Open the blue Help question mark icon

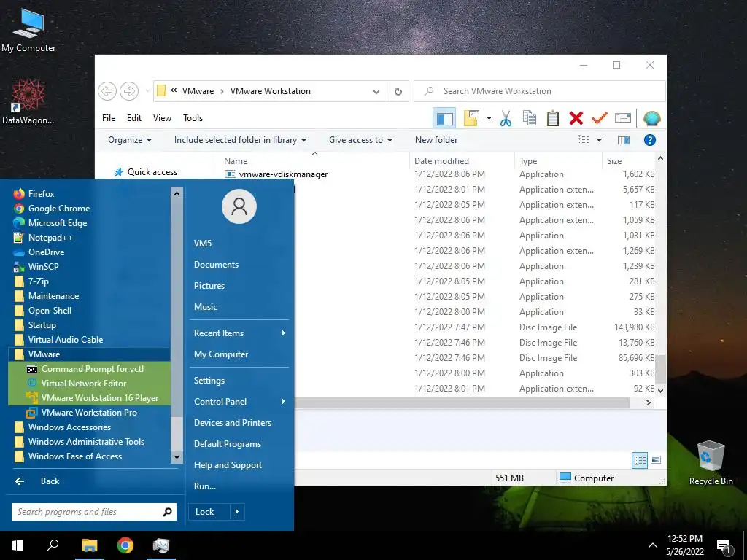(649, 140)
